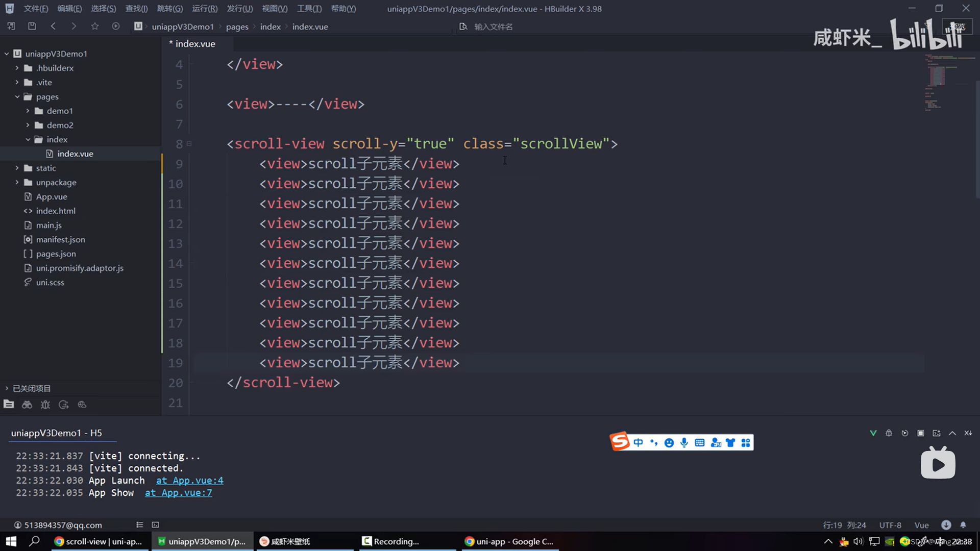The width and height of the screenshot is (980, 551).
Task: Open the 编辑(E) menu
Action: 69,9
